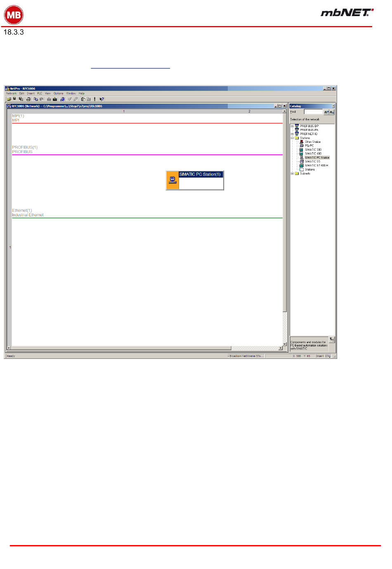Image resolution: width=392 pixels, height=569 pixels.
Task: Select SIMATIC 300 in the catalog
Action: [x=313, y=150]
